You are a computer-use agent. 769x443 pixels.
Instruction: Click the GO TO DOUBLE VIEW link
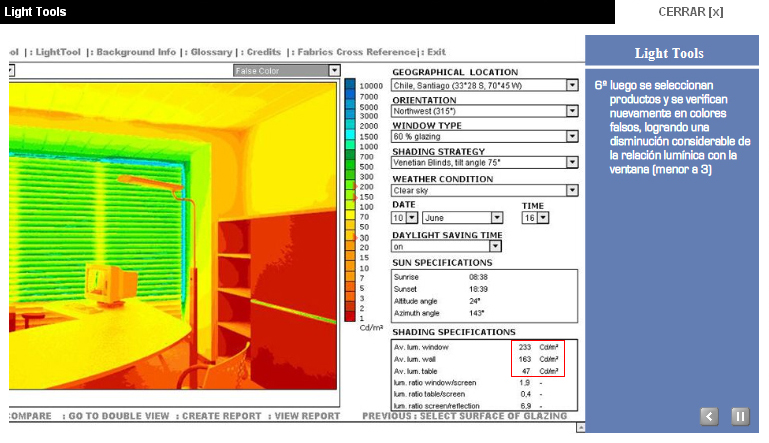(x=119, y=416)
